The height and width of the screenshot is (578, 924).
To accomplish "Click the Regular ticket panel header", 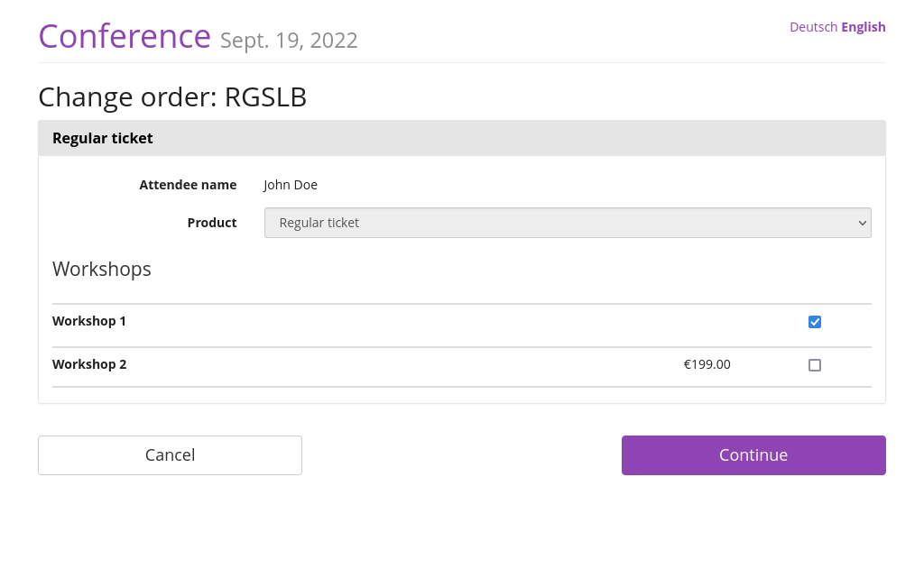I will pos(103,138).
